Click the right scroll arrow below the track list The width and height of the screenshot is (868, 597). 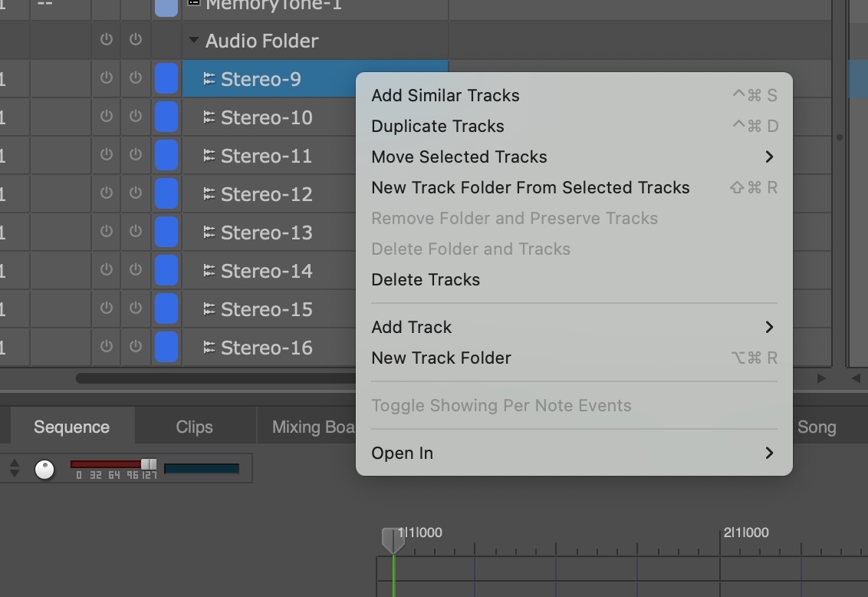pyautogui.click(x=821, y=378)
